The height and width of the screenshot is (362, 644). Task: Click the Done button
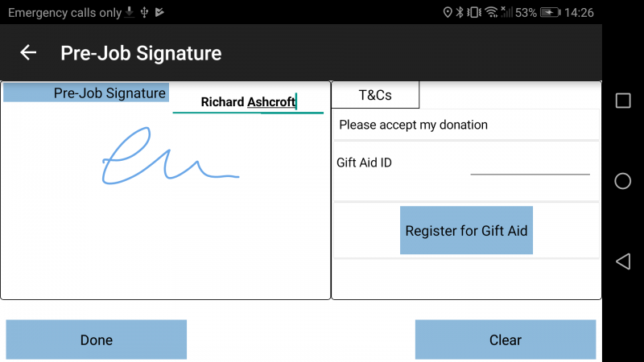[96, 339]
